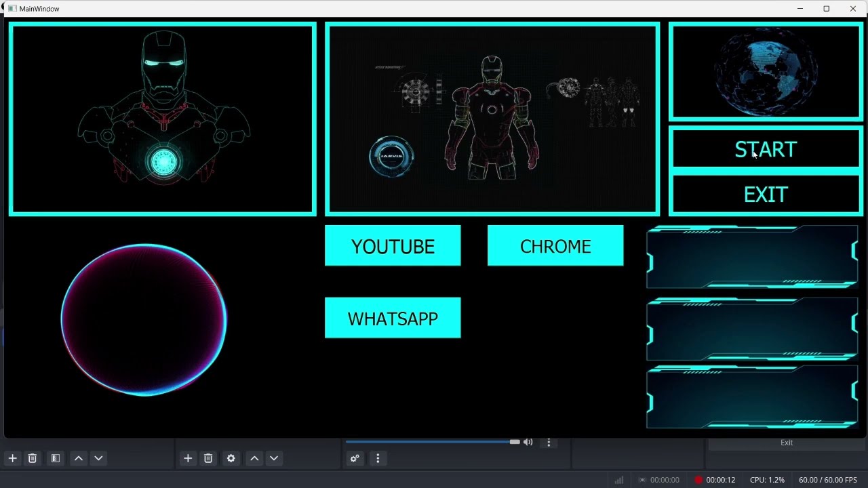Minimize the MainWindow window

click(x=800, y=9)
